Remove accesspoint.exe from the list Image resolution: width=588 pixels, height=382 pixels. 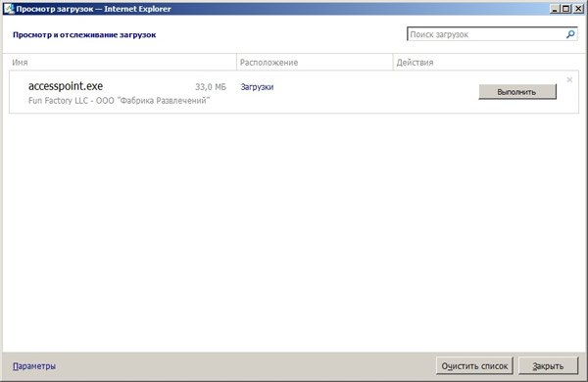pos(569,79)
